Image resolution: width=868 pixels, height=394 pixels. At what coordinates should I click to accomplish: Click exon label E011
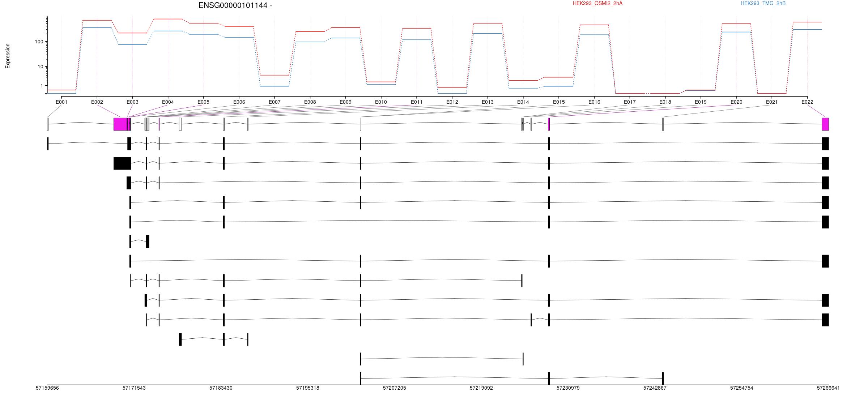pyautogui.click(x=417, y=102)
